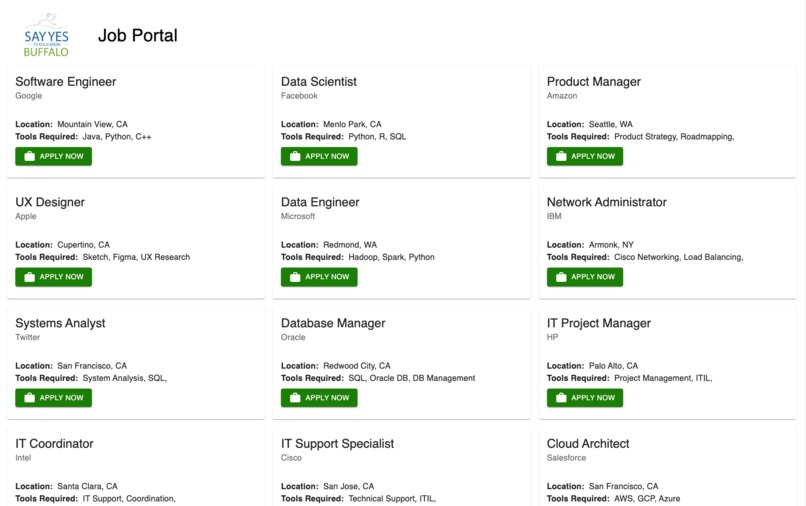
Task: Select the IT Coordinator job title
Action: pos(54,444)
